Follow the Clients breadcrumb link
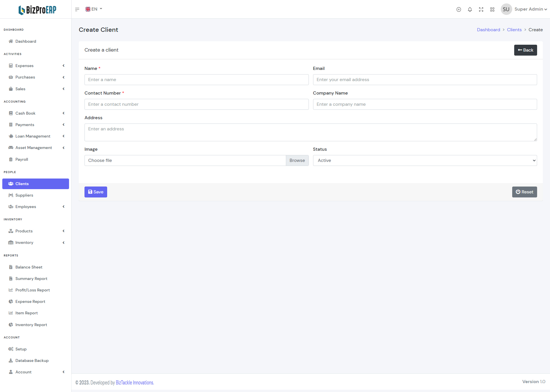This screenshot has width=550, height=392. point(514,30)
